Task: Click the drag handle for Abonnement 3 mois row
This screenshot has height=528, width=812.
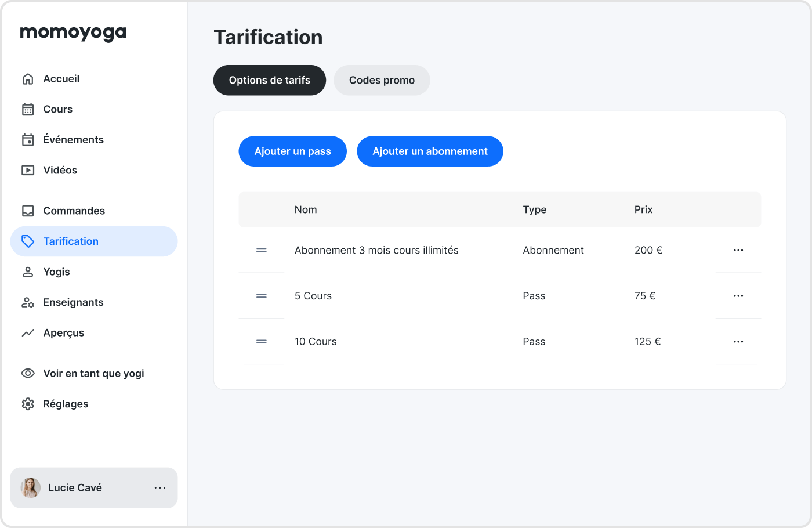Action: tap(262, 250)
